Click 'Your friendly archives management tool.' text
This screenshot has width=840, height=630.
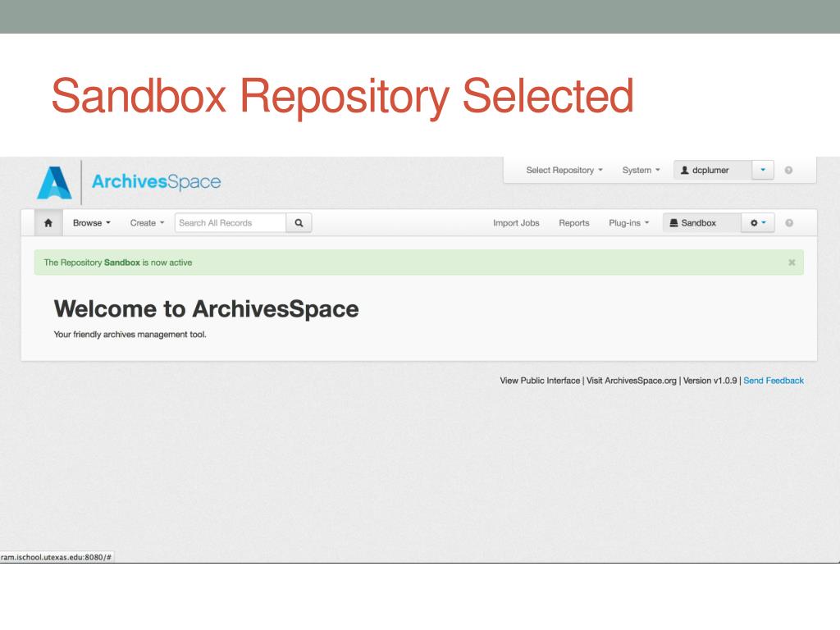click(130, 335)
